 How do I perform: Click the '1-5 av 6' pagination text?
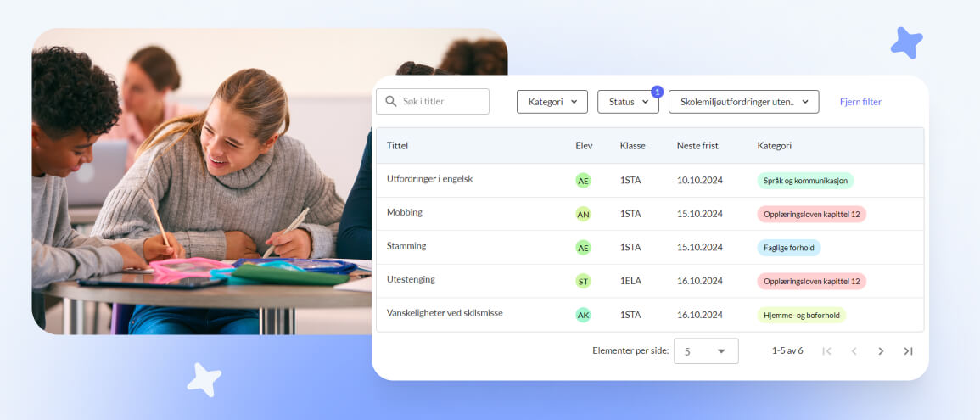point(787,350)
